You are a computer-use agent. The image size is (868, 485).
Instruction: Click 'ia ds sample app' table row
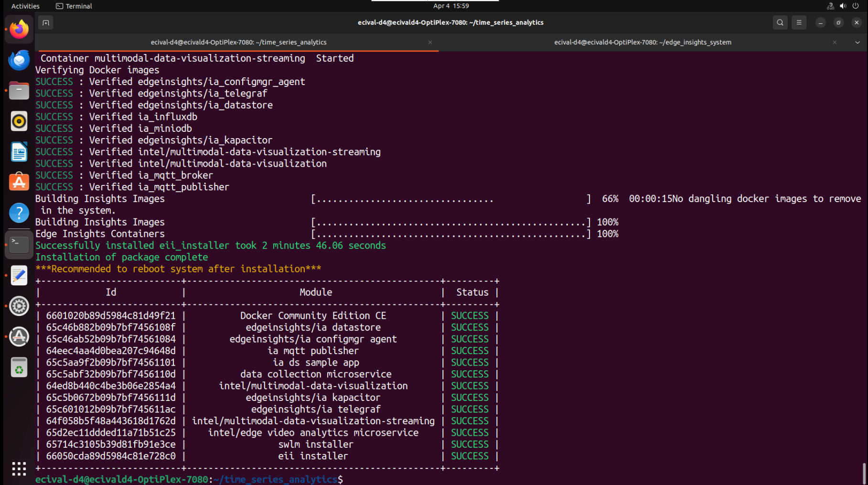click(268, 363)
